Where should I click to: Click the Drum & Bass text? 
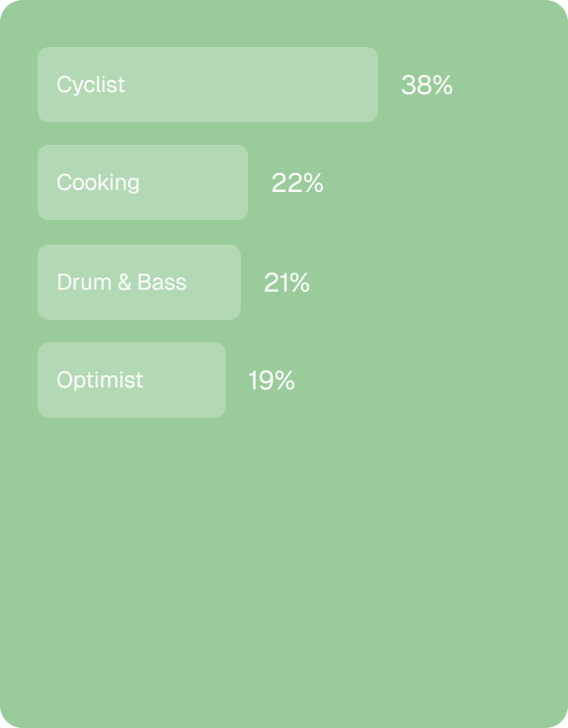point(121,282)
